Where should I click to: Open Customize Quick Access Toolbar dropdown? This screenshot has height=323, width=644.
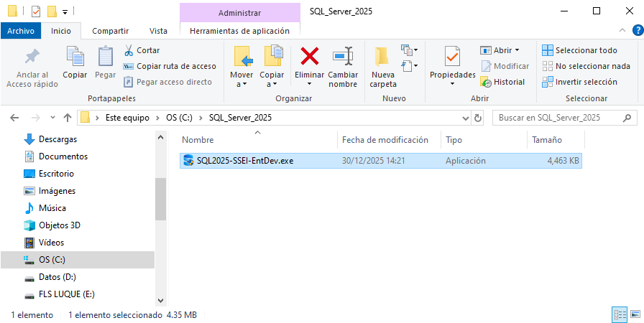65,12
